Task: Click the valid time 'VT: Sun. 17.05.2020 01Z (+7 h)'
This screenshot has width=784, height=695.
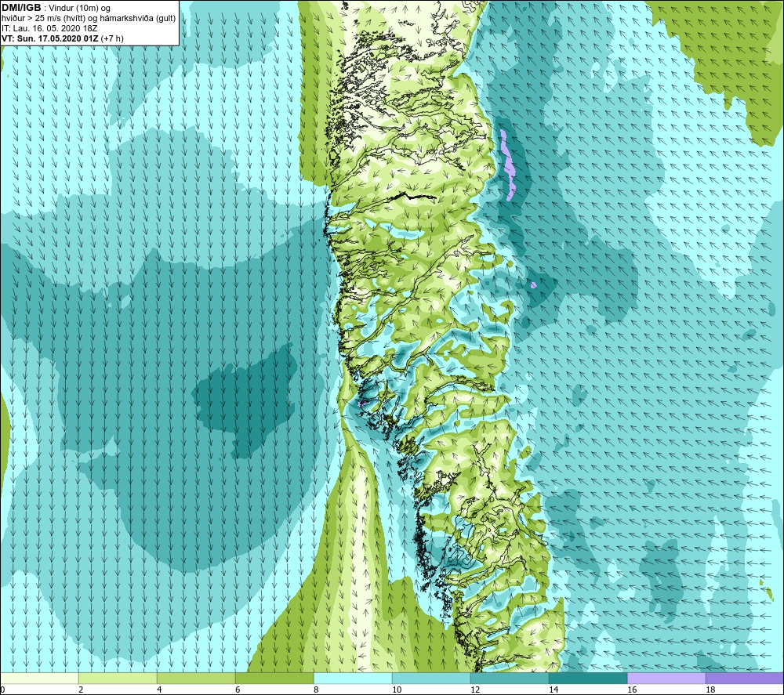Action: (x=63, y=38)
